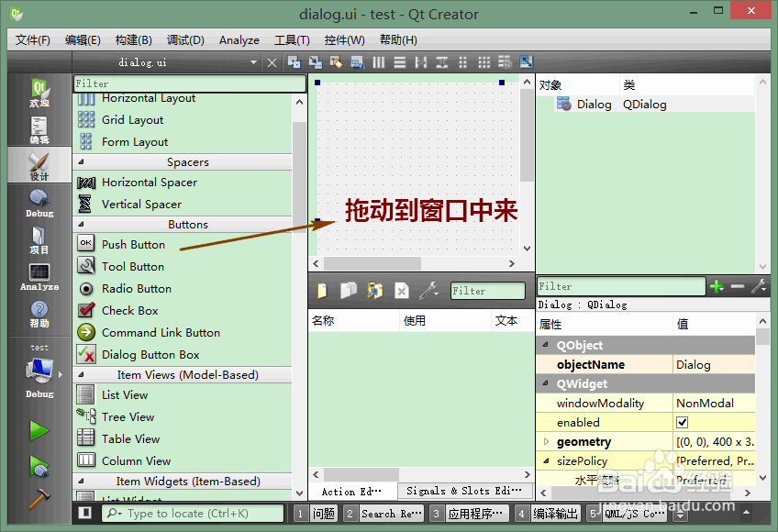Open Analyze mode in the sidebar
The width and height of the screenshot is (778, 532).
39,276
